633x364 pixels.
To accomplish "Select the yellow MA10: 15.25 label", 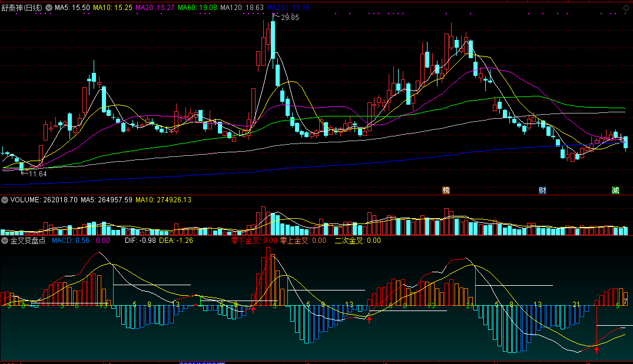I will [112, 8].
